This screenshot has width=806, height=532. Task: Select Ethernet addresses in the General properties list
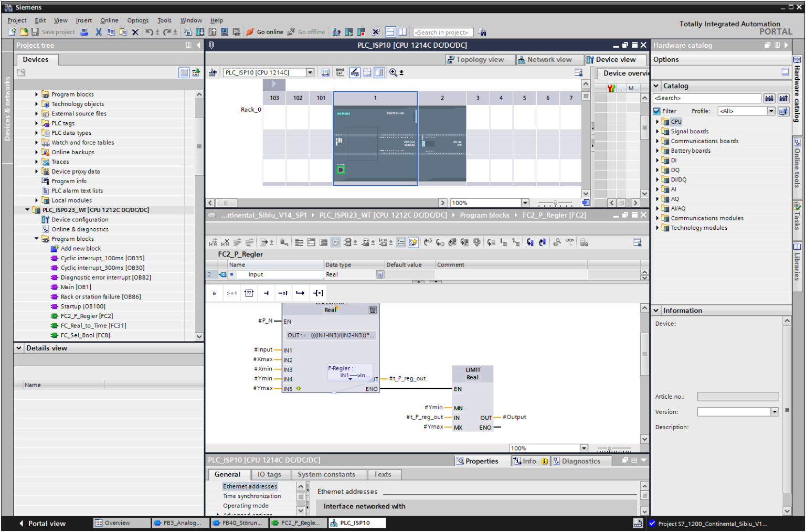coord(250,486)
